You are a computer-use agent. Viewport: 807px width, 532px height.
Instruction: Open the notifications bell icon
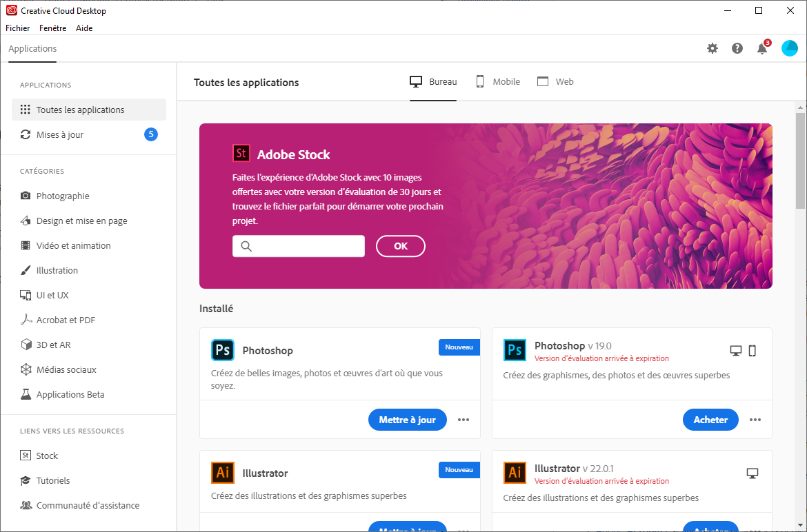coord(762,48)
